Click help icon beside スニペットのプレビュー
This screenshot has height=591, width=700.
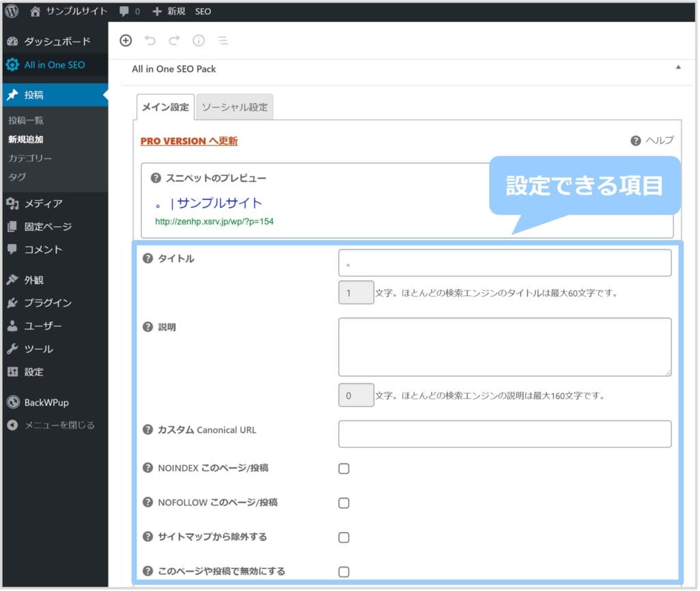coord(157,179)
